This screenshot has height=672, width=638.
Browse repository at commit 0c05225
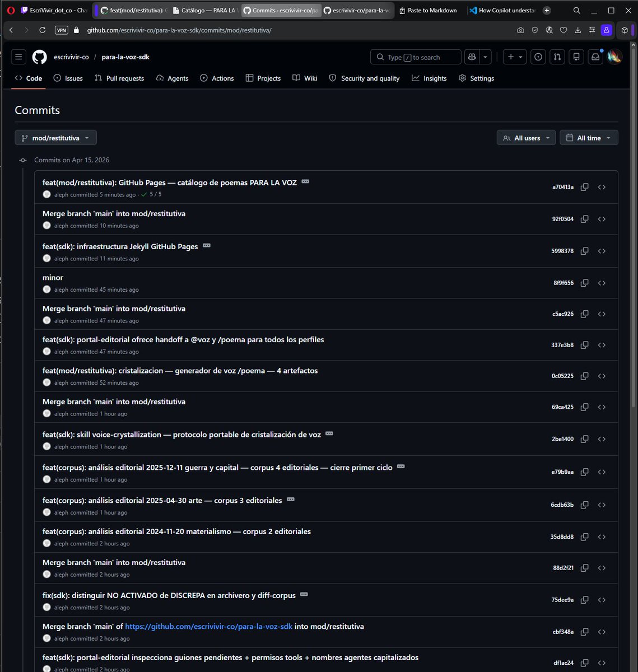click(602, 376)
